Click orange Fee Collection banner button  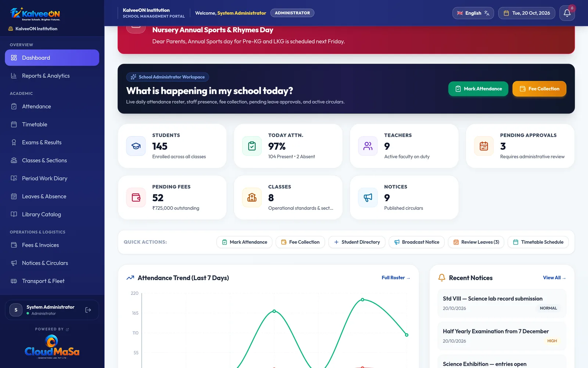click(539, 89)
